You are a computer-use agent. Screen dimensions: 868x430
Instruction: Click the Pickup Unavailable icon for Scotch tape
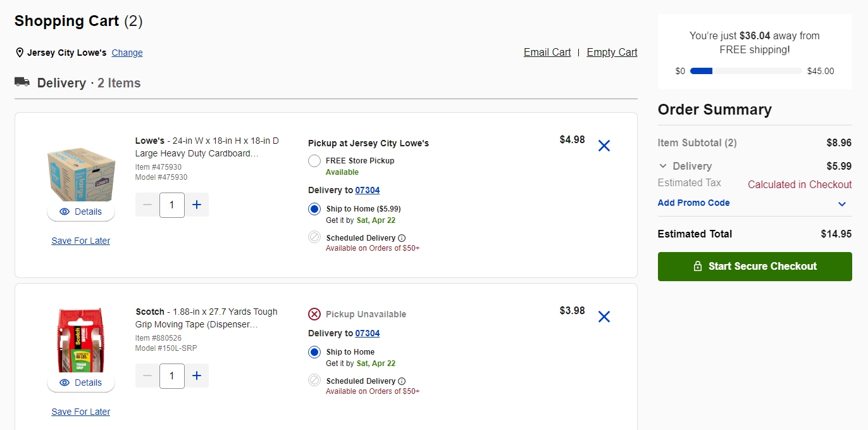coord(314,314)
